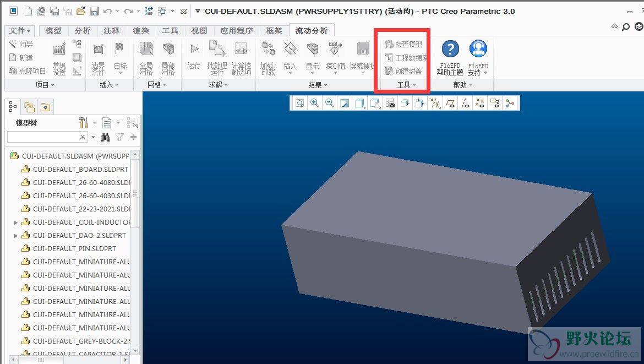The image size is (644, 364).
Task: Click the 新建 new project button
Action: (21, 57)
